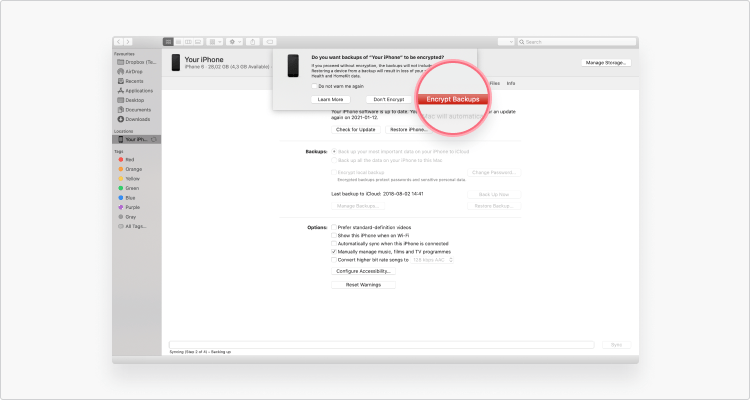The height and width of the screenshot is (400, 750).
Task: Open the dropdown left of Search field
Action: tap(506, 42)
